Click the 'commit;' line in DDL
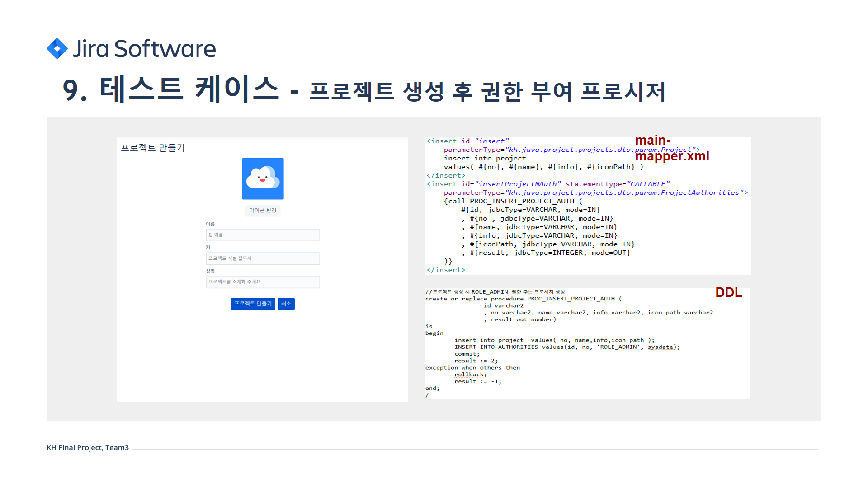Viewport: 868px width, 488px height. pyautogui.click(x=467, y=354)
